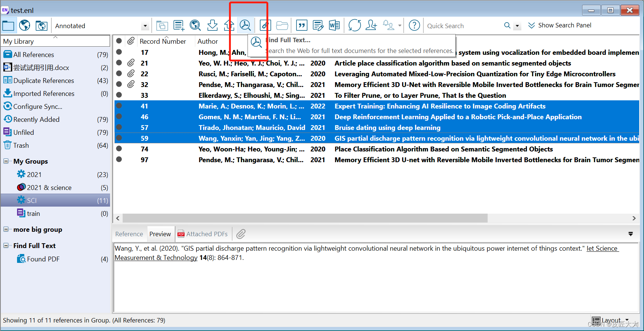Toggle read status dot for record 57
The width and height of the screenshot is (644, 331).
click(x=119, y=127)
